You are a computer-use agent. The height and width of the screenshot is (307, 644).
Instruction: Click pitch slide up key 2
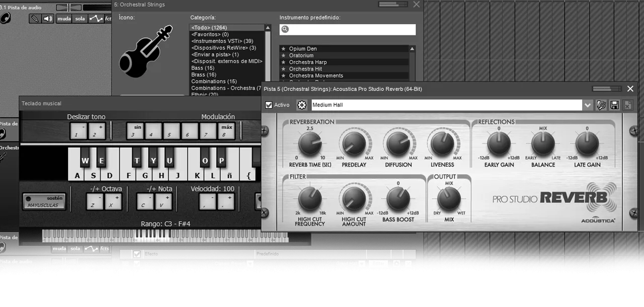(x=97, y=132)
